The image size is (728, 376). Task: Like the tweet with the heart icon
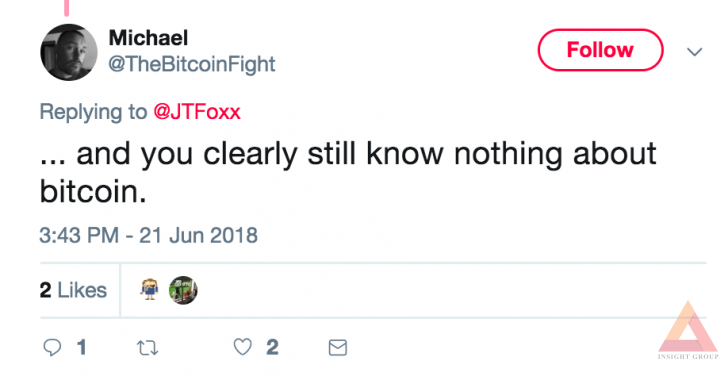(242, 347)
